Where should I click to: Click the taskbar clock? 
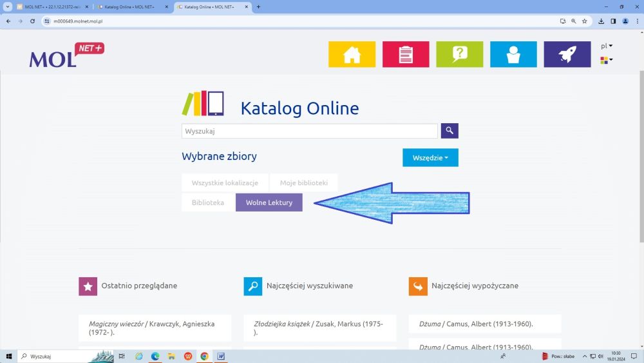[x=616, y=357]
